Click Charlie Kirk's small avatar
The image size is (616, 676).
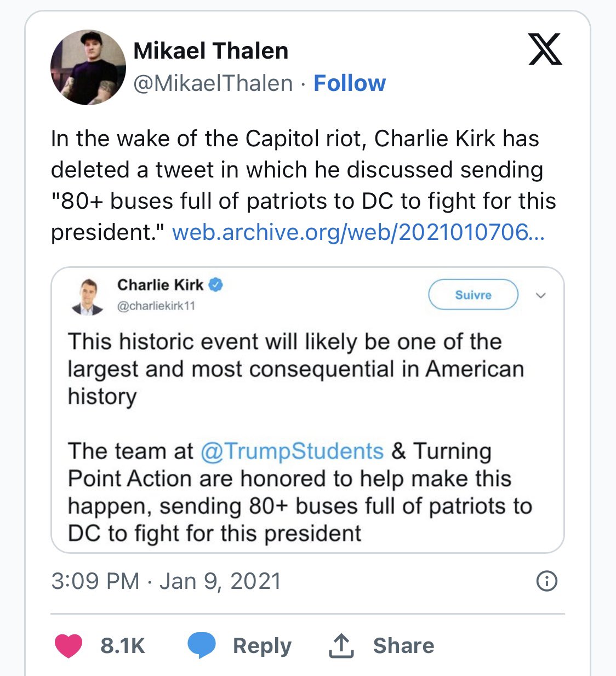pos(87,297)
